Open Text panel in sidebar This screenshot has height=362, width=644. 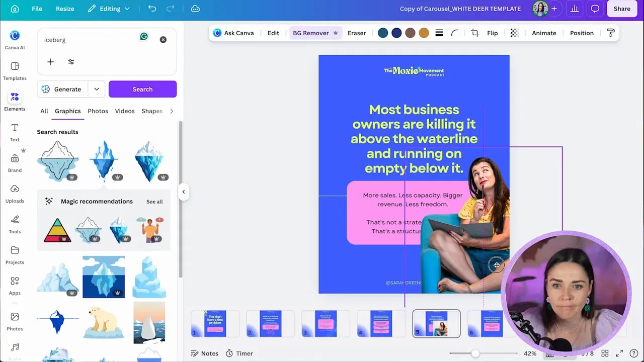15,132
